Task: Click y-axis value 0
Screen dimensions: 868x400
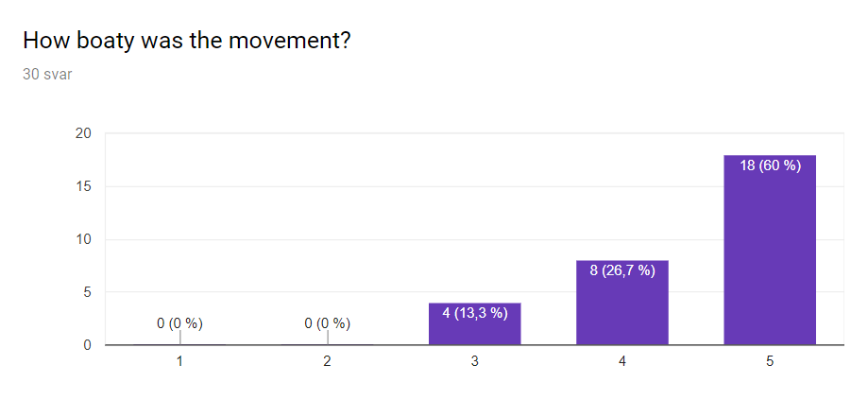Action: (x=87, y=345)
